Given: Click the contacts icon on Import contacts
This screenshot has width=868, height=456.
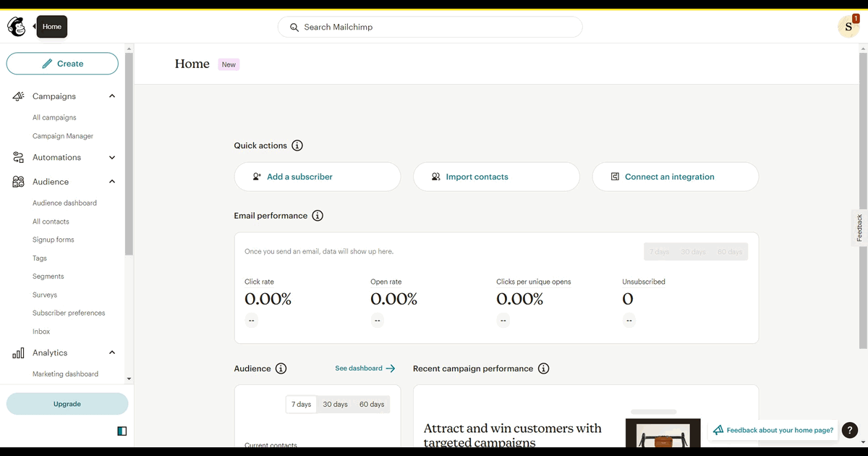Looking at the screenshot, I should 436,177.
